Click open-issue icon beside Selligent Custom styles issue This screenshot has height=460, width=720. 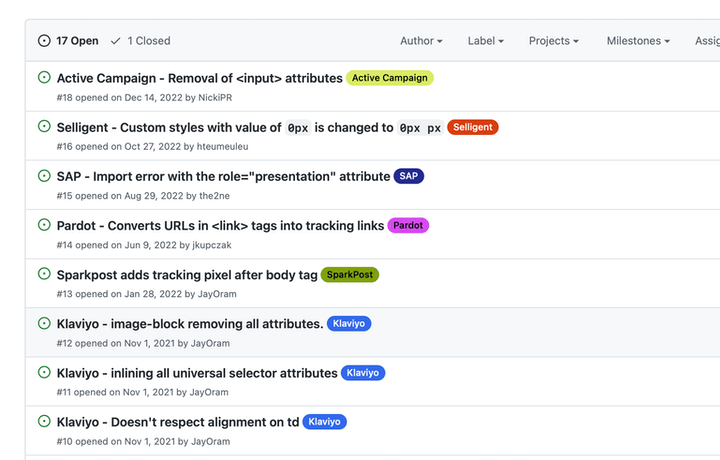(x=44, y=126)
